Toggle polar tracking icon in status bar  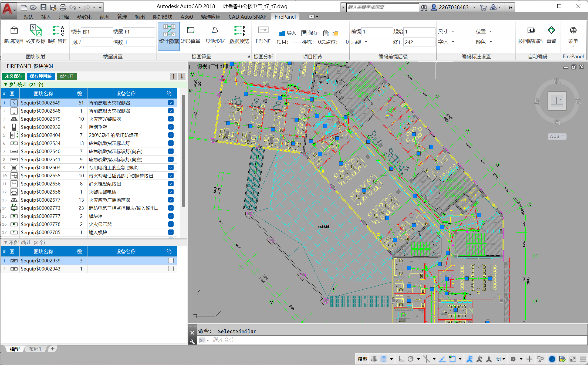coord(411,359)
